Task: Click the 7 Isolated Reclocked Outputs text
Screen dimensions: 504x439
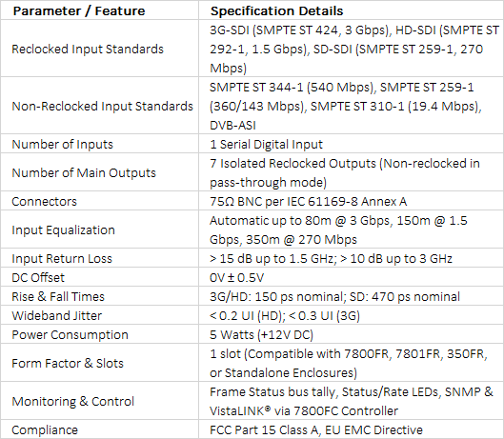Action: click(292, 163)
